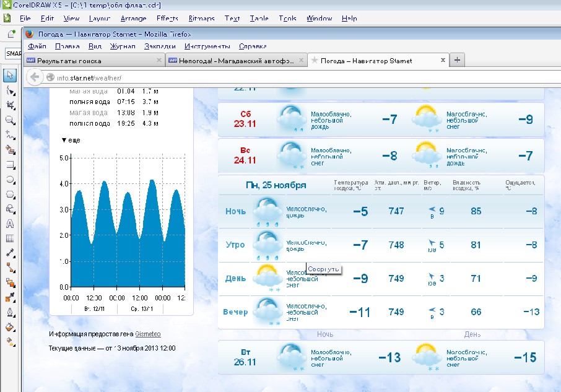
Task: Select the Zoom tool in toolbox
Action: (x=10, y=120)
